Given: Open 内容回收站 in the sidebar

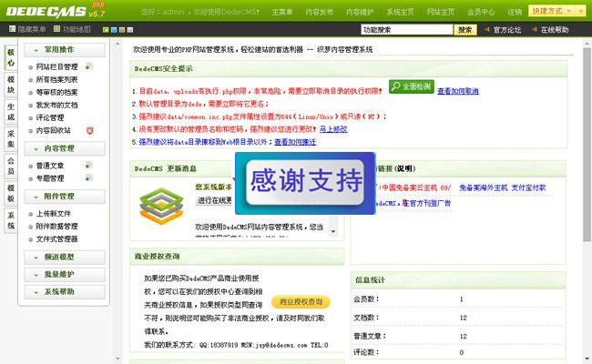Looking at the screenshot, I should tap(53, 130).
